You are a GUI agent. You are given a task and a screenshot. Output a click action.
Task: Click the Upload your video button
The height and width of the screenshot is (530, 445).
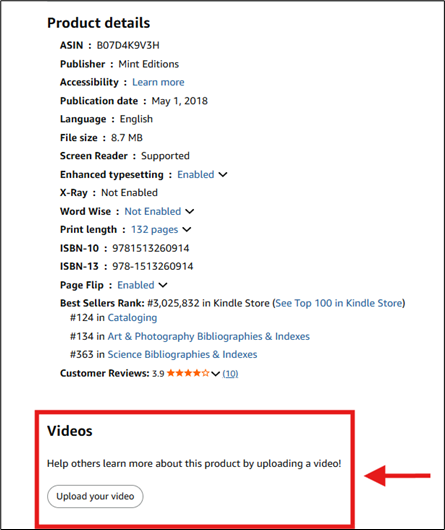point(95,496)
